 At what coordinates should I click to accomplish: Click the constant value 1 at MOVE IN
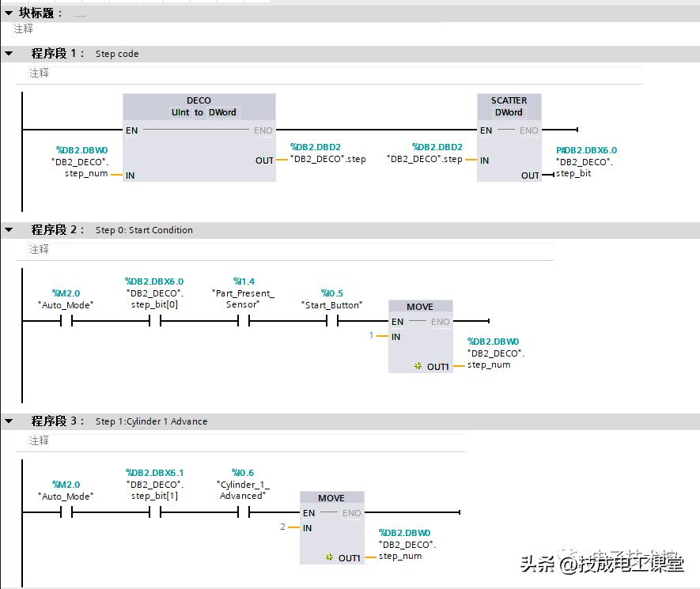(x=371, y=335)
